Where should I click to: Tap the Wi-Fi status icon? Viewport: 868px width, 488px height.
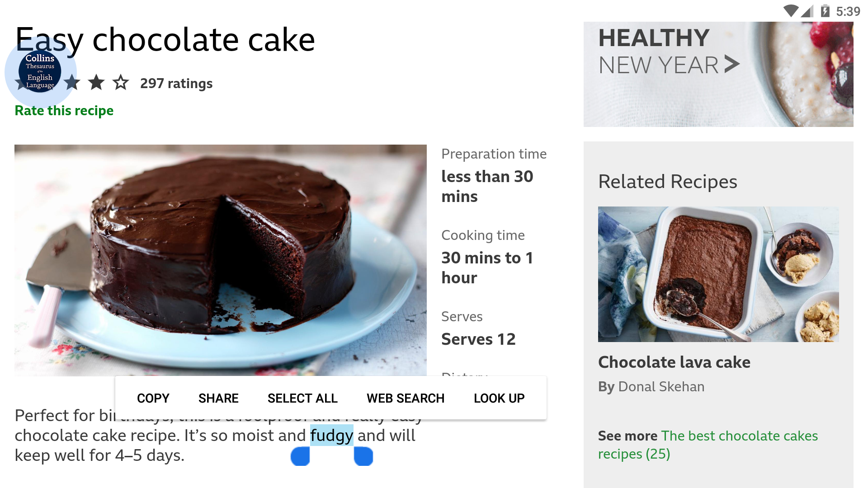(x=790, y=11)
